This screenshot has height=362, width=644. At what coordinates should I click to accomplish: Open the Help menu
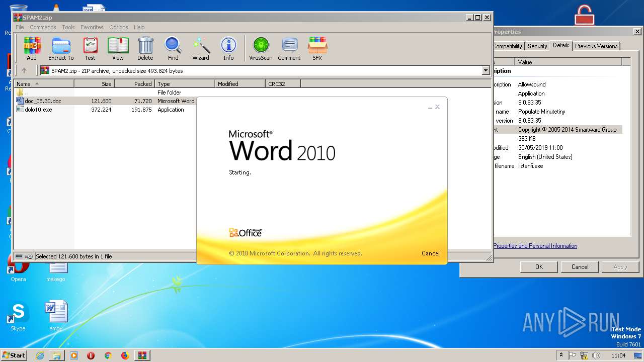139,27
